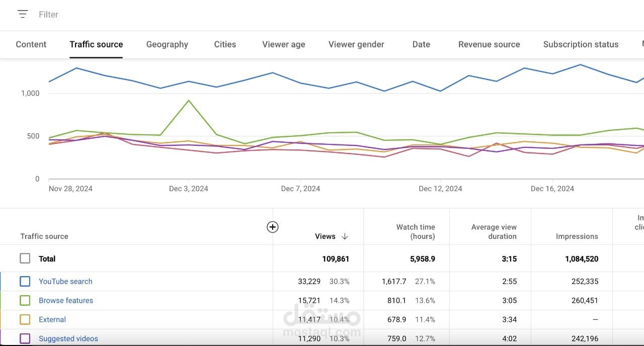The width and height of the screenshot is (644, 346).
Task: Open the Viewer age tab
Action: [x=284, y=44]
